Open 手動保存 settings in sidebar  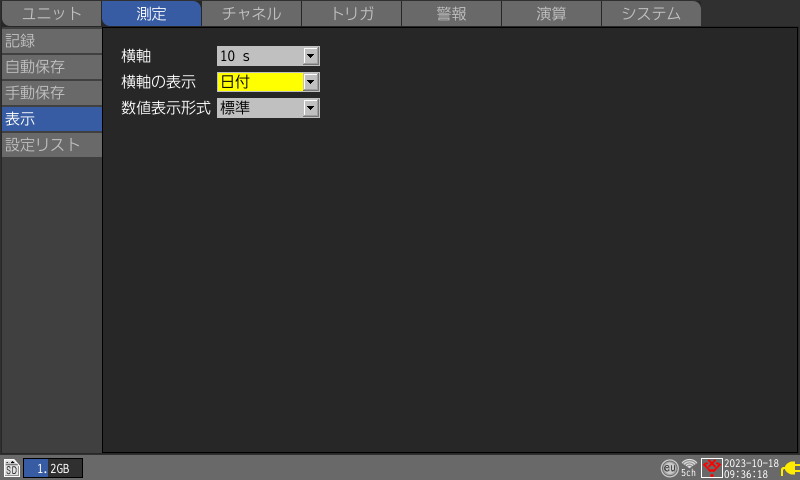pyautogui.click(x=52, y=93)
